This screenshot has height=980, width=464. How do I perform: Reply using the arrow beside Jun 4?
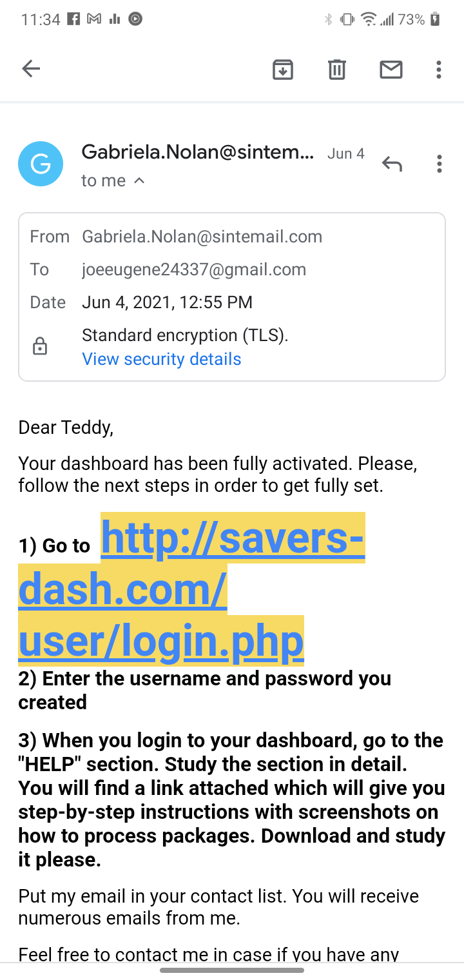click(392, 164)
